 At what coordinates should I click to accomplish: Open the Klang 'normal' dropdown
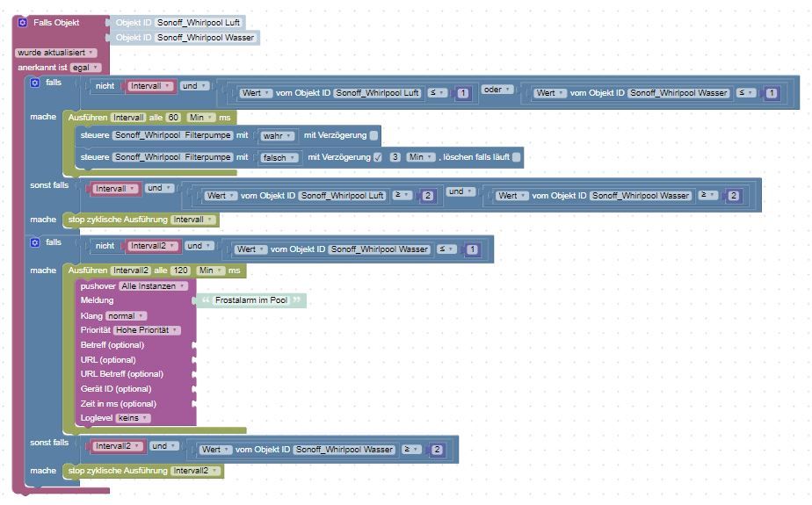[x=127, y=316]
